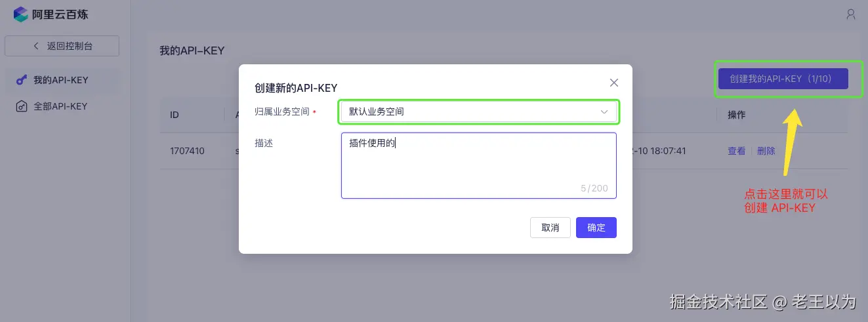
Task: Open the user profile icon
Action: [x=851, y=14]
